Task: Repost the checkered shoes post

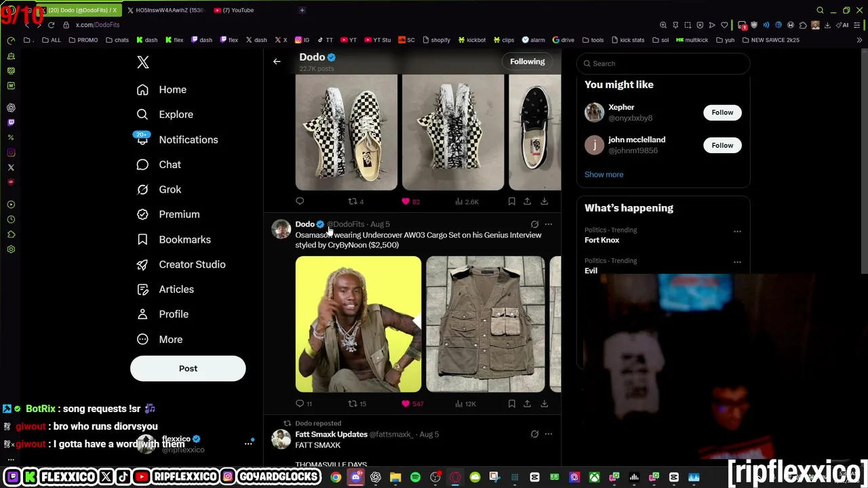Action: point(355,201)
